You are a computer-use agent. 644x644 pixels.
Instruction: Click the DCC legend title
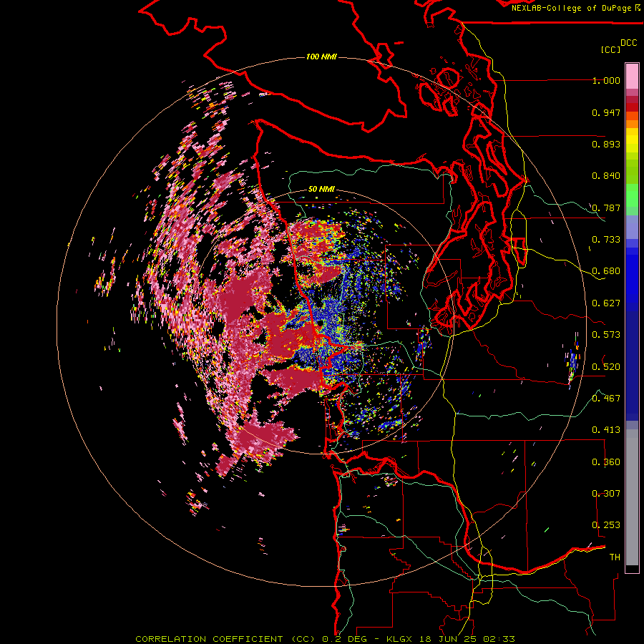tap(629, 43)
